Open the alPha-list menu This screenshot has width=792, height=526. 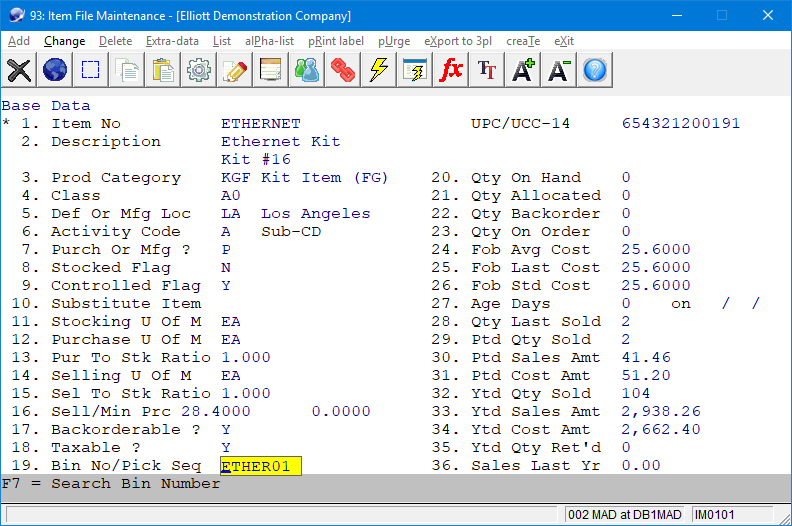point(269,41)
